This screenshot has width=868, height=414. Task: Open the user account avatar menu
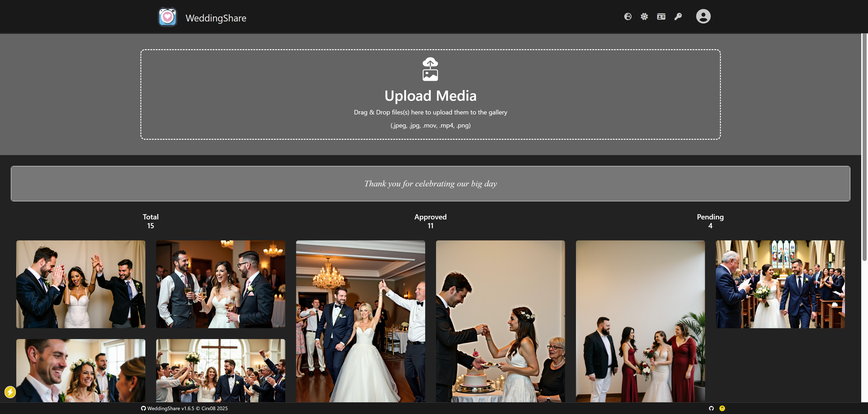(x=703, y=16)
